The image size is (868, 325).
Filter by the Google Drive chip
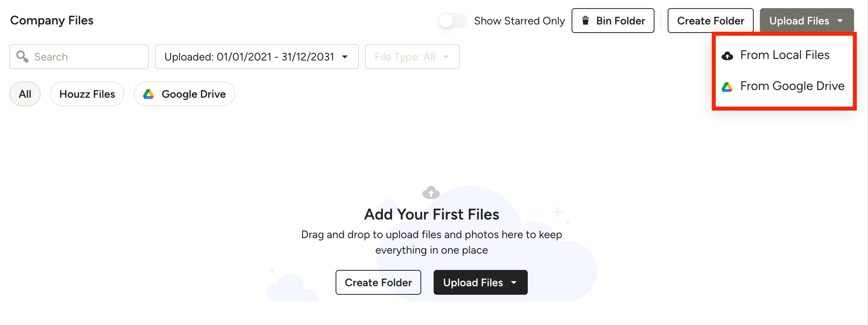click(x=184, y=94)
